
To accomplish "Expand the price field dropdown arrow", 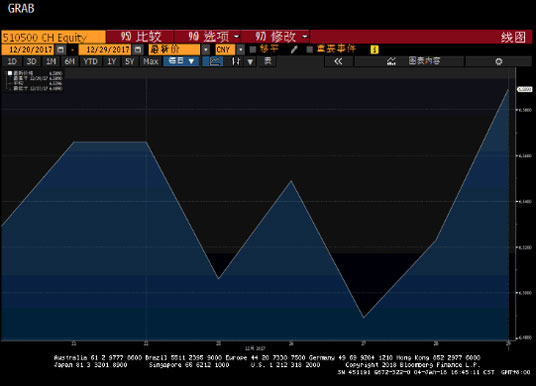I will 205,50.
